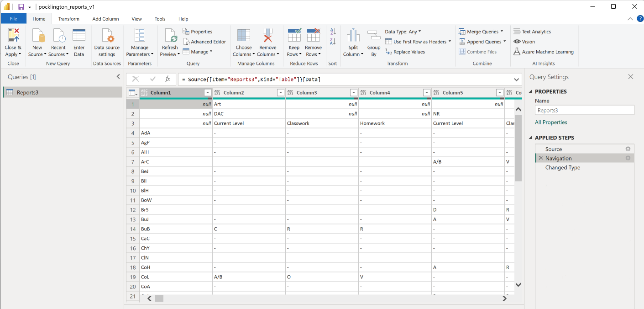The image size is (644, 309).
Task: Click in the formula bar text
Action: (251, 80)
